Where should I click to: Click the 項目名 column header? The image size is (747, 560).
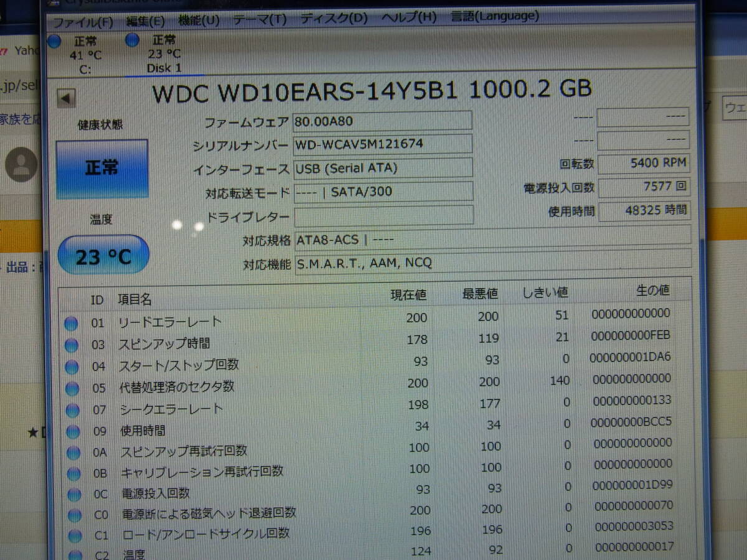(x=135, y=299)
